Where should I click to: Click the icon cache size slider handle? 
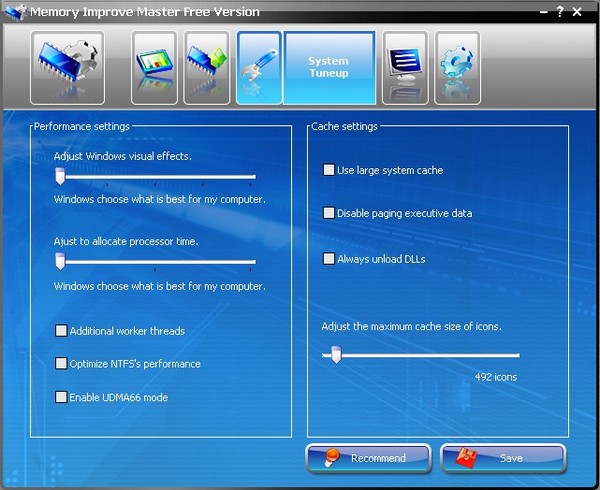click(x=336, y=355)
